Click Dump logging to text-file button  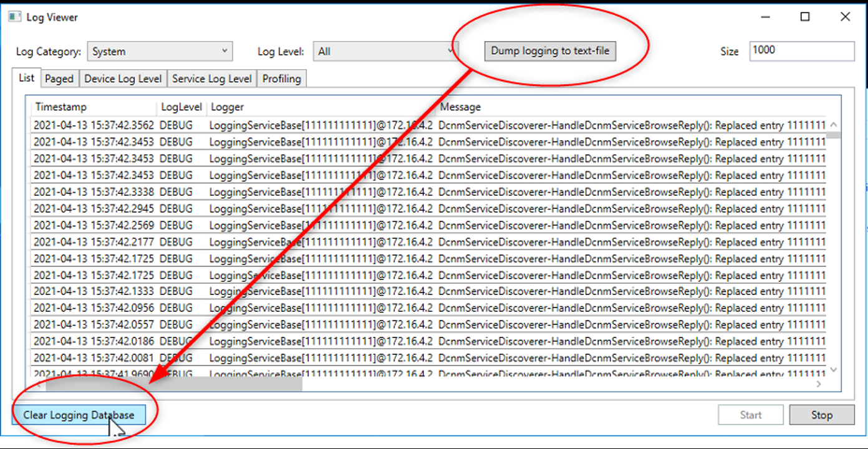click(x=551, y=51)
